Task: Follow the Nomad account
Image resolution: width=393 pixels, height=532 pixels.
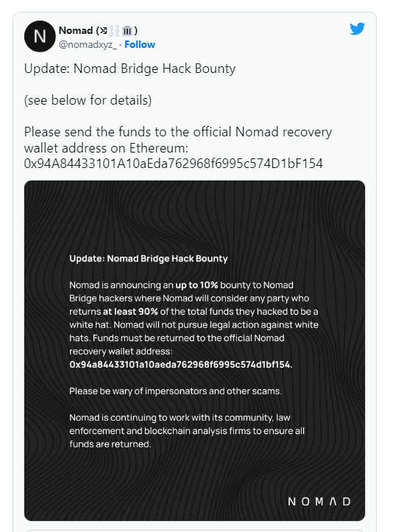Action: (140, 44)
